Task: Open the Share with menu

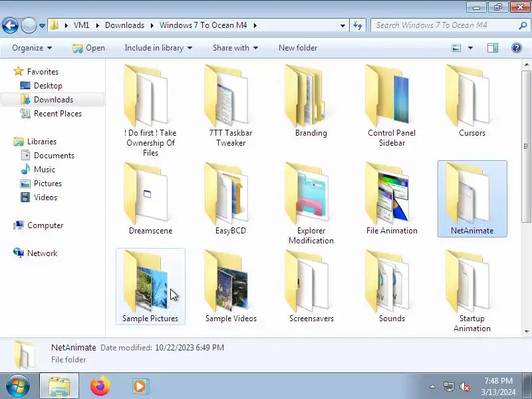Action: pyautogui.click(x=235, y=48)
